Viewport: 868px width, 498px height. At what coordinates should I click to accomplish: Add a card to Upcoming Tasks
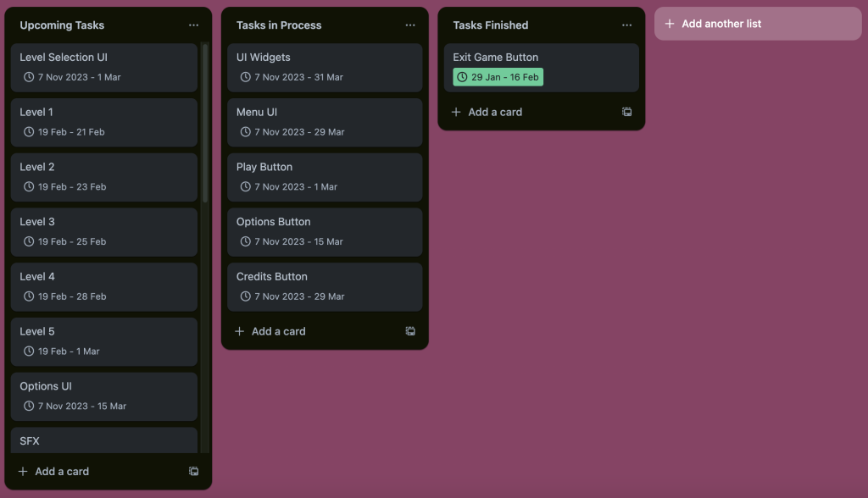point(62,472)
